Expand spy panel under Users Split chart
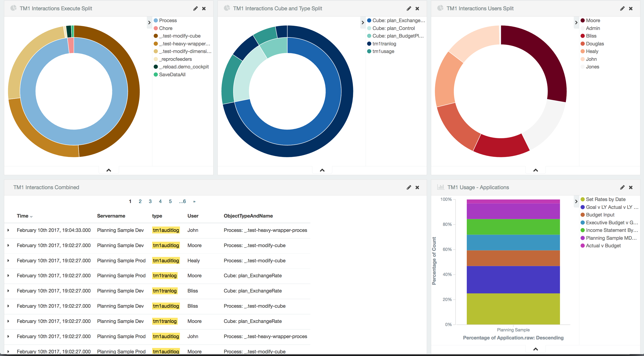Image resolution: width=644 pixels, height=356 pixels. point(535,170)
